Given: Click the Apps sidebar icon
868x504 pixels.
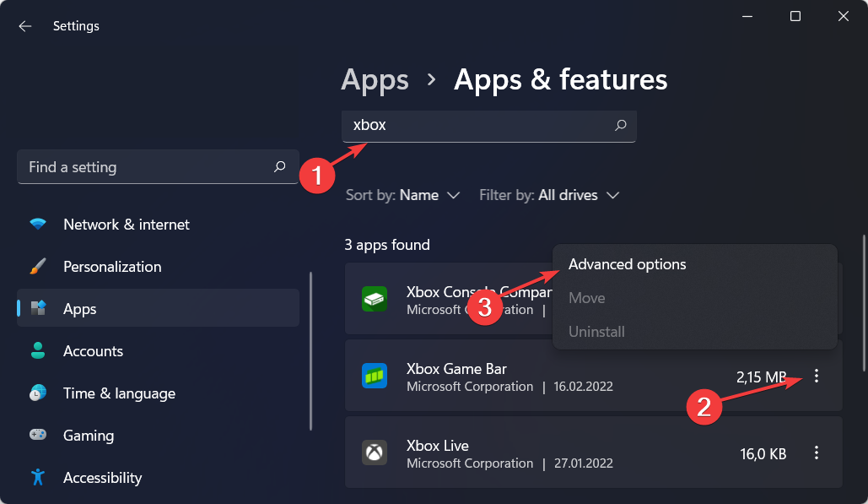Looking at the screenshot, I should (x=38, y=308).
